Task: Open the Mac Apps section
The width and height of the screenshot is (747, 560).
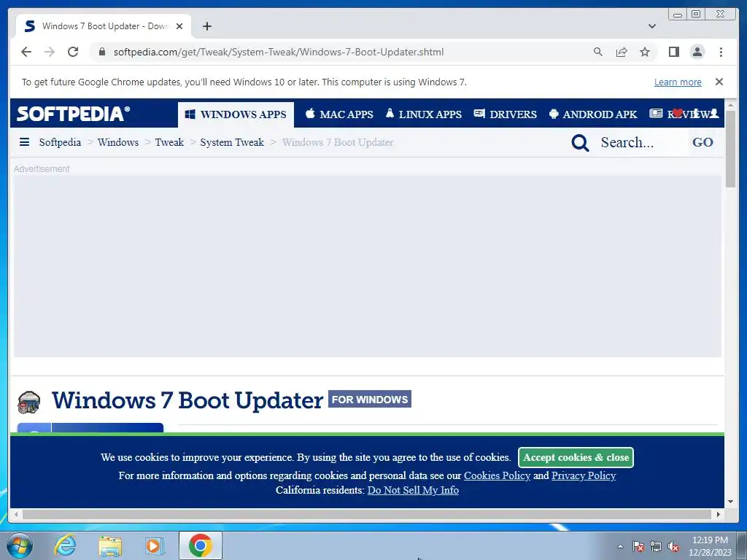Action: [339, 114]
